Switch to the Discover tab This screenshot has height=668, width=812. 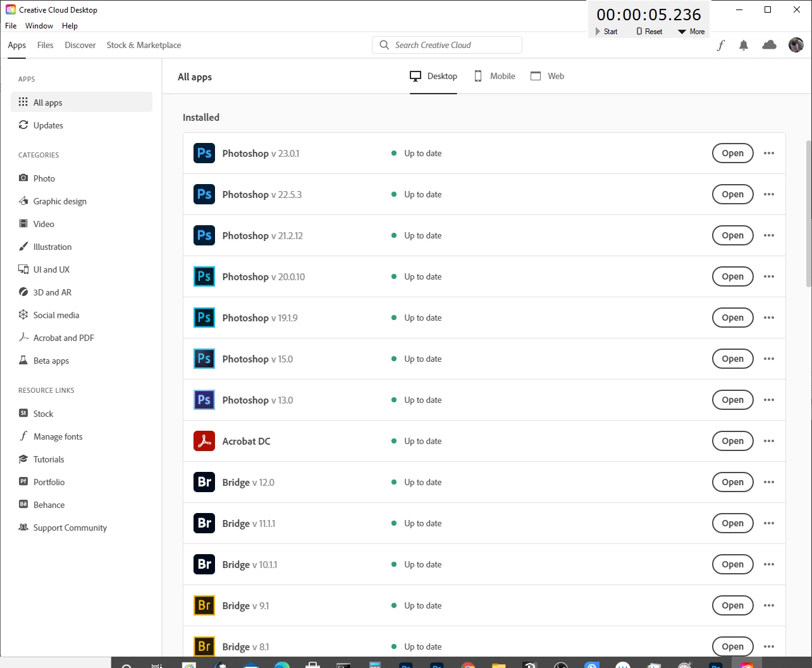80,45
